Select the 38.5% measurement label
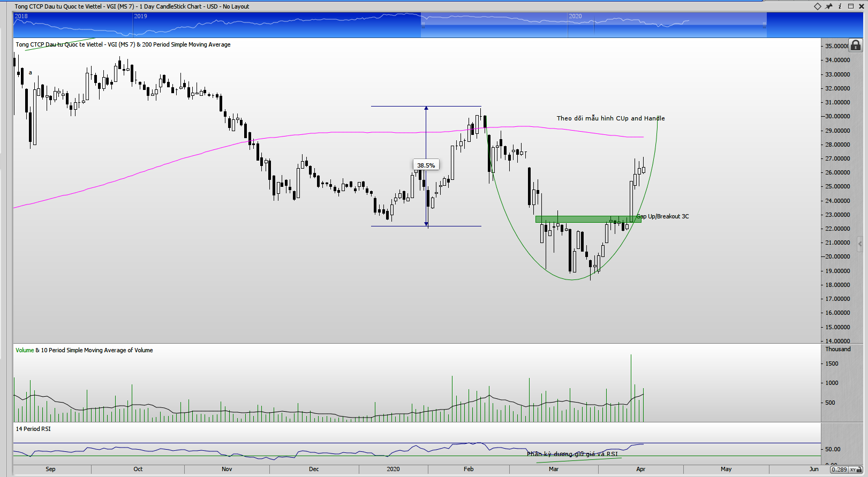Screen dimensions: 868x477 426,165
